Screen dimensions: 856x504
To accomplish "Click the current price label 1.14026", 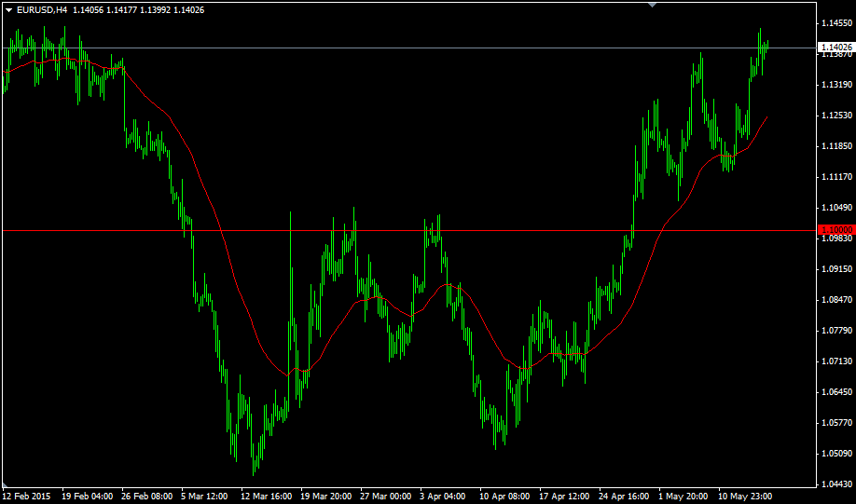I will pos(837,48).
